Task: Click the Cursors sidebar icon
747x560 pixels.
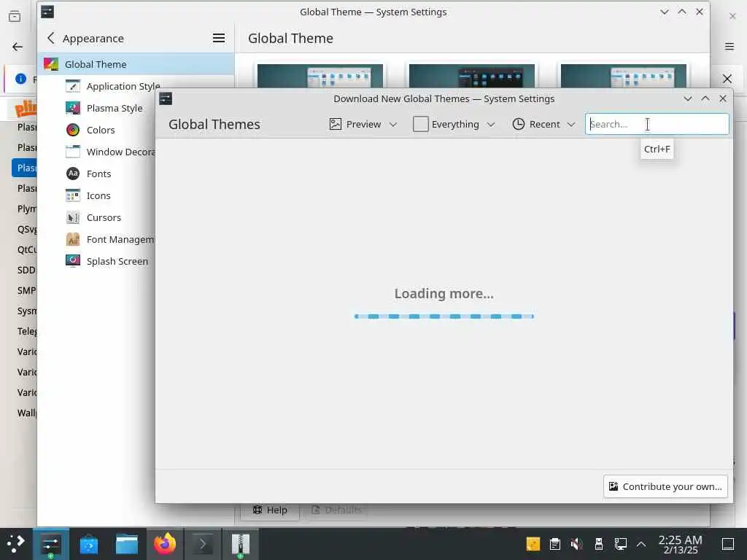Action: click(x=73, y=217)
